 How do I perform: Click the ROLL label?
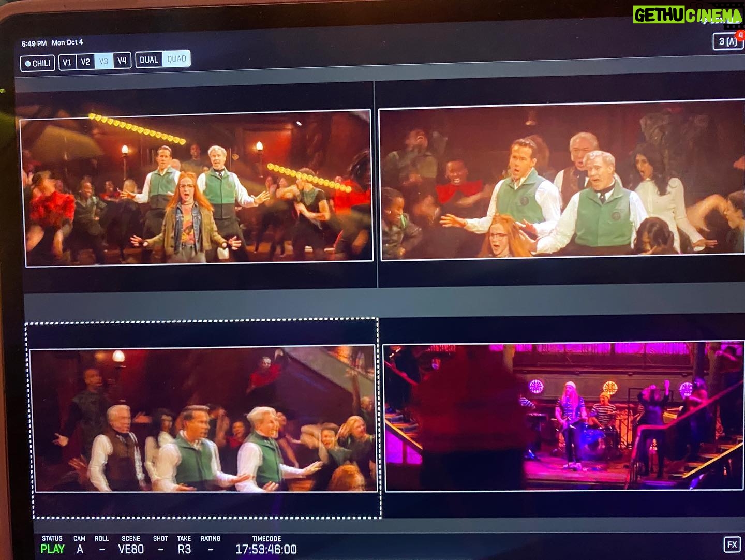coord(101,539)
